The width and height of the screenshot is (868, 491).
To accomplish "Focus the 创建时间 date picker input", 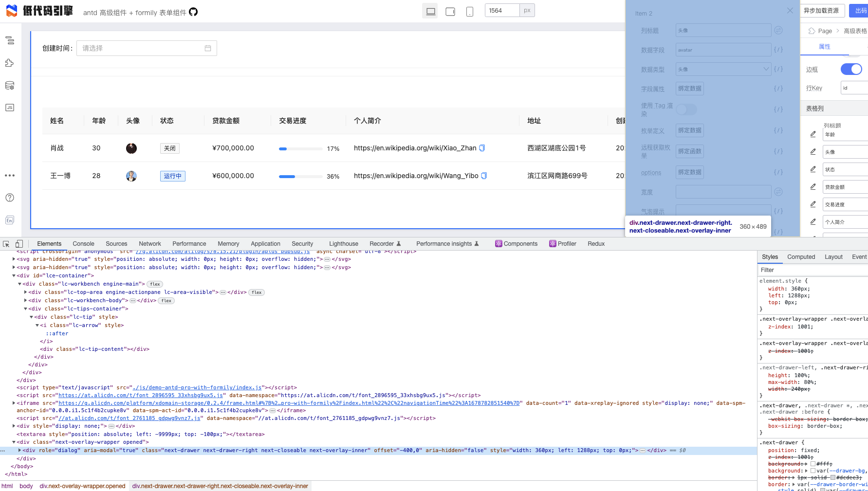I will point(147,48).
